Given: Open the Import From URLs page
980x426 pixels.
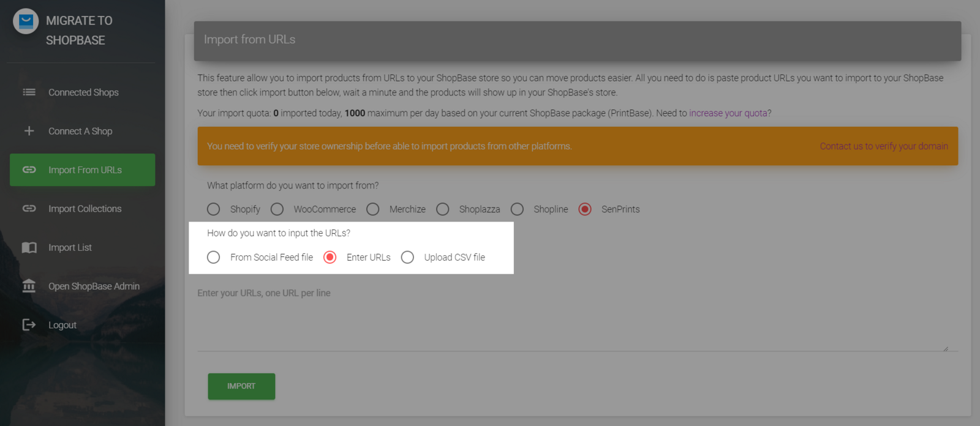Looking at the screenshot, I should click(82, 170).
